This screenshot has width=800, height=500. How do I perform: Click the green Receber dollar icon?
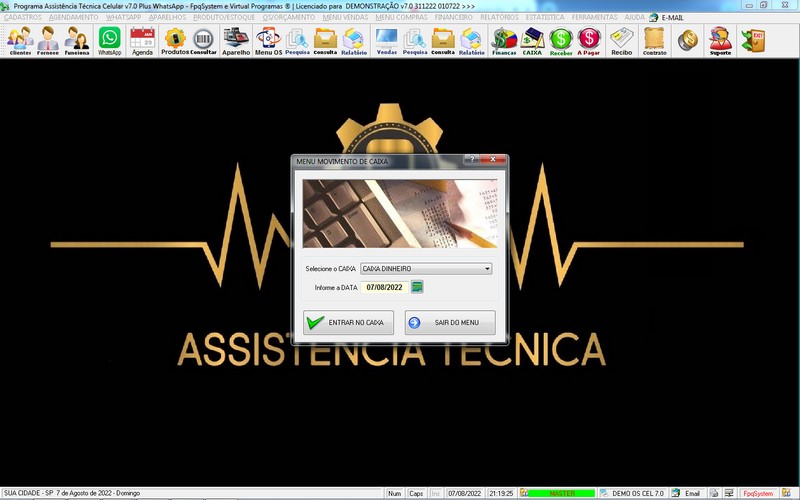[561, 41]
